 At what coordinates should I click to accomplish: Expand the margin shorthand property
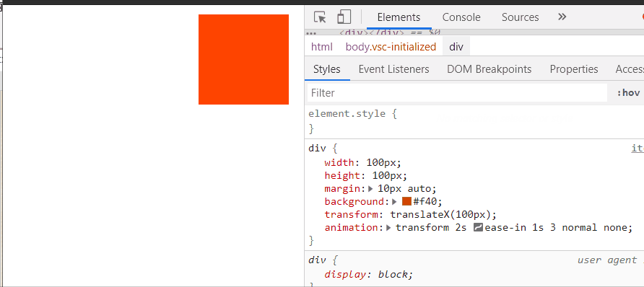(x=370, y=189)
